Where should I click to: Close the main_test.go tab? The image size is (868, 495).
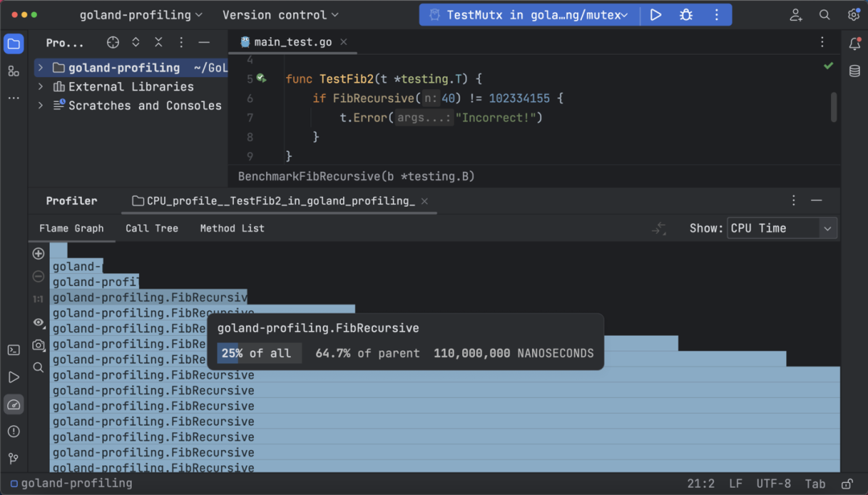[x=344, y=42]
